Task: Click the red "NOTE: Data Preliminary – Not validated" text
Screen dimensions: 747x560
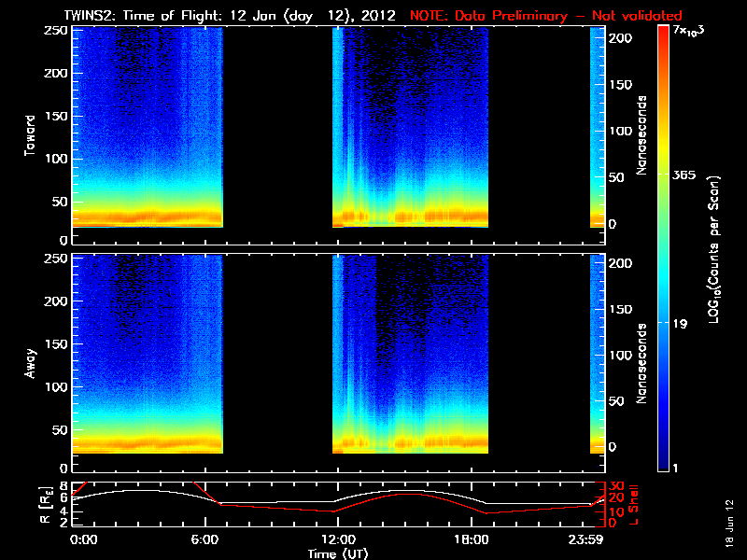Action: [546, 16]
